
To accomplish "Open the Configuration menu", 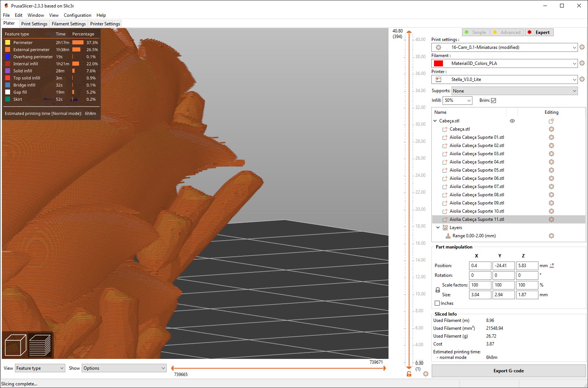I will pyautogui.click(x=78, y=15).
